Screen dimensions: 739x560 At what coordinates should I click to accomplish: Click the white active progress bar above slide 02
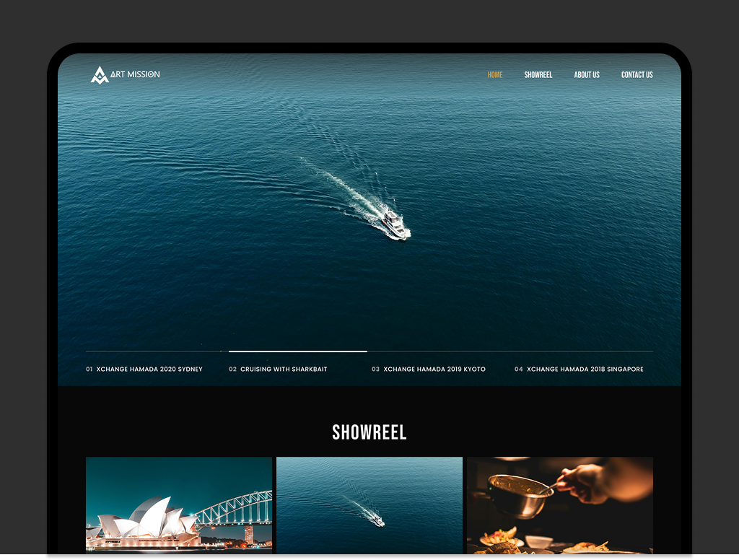click(x=297, y=351)
